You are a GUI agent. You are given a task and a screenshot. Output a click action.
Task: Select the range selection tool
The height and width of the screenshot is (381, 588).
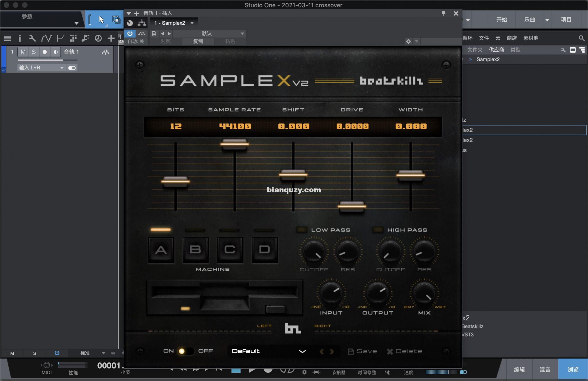click(x=116, y=20)
